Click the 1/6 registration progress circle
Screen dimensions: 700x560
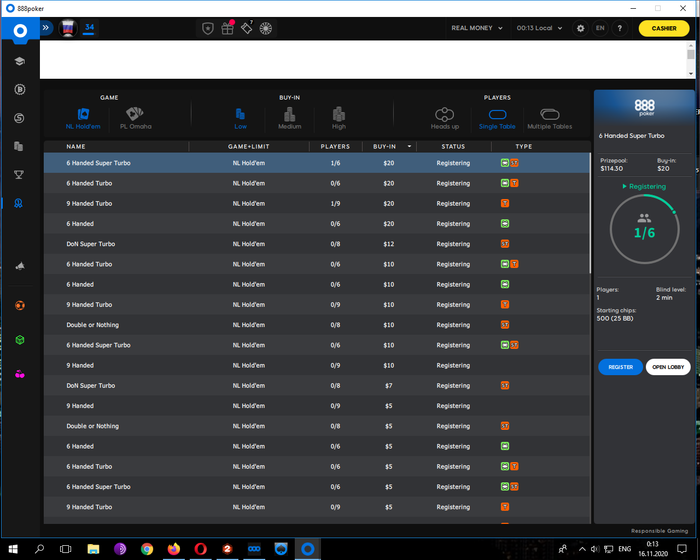click(644, 230)
